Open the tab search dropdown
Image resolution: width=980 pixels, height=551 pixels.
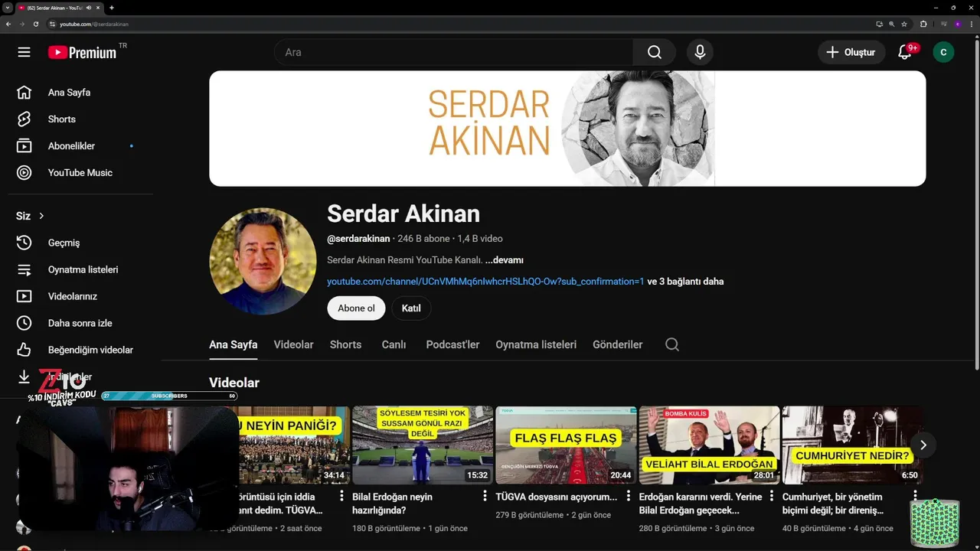(x=7, y=8)
